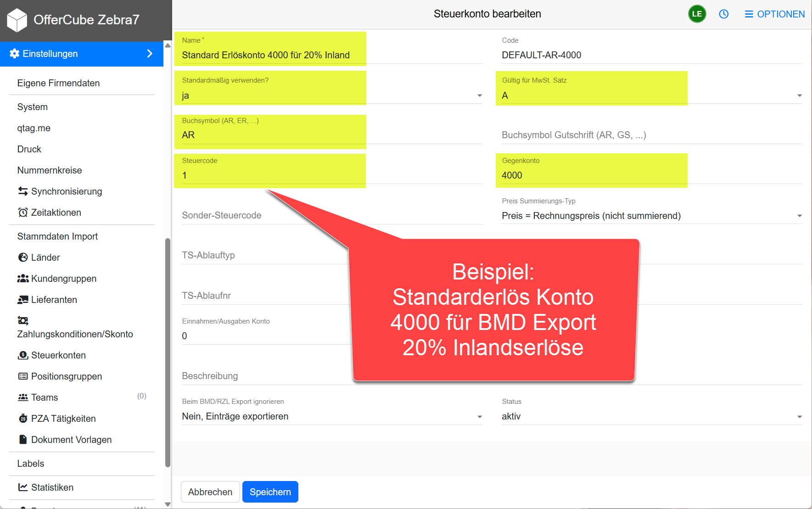The height and width of the screenshot is (509, 812).
Task: Click the Synchronisierung arrows icon
Action: [x=23, y=191]
